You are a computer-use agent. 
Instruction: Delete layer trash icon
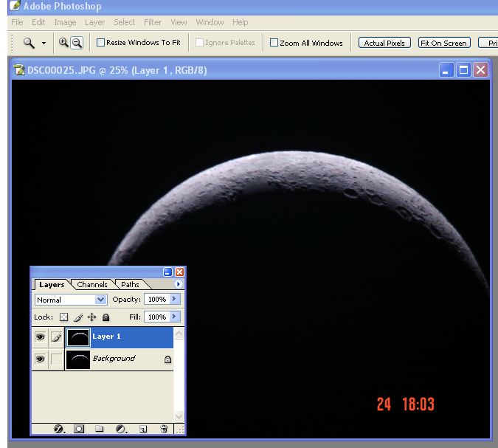coord(164,429)
